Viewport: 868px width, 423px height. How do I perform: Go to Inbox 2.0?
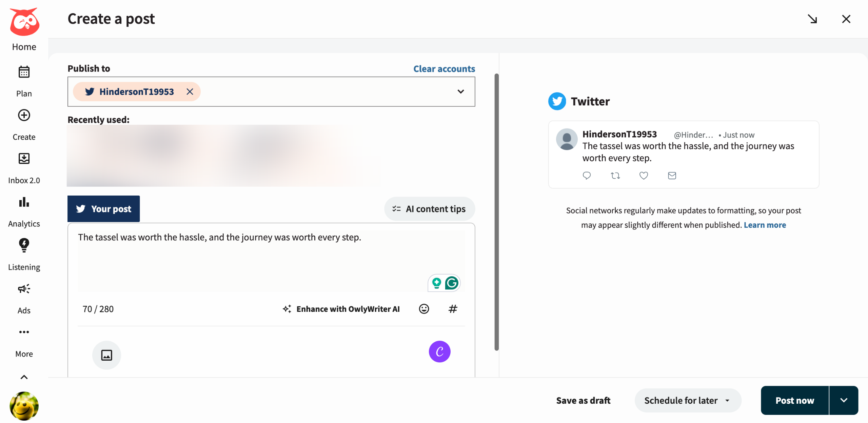pyautogui.click(x=24, y=159)
